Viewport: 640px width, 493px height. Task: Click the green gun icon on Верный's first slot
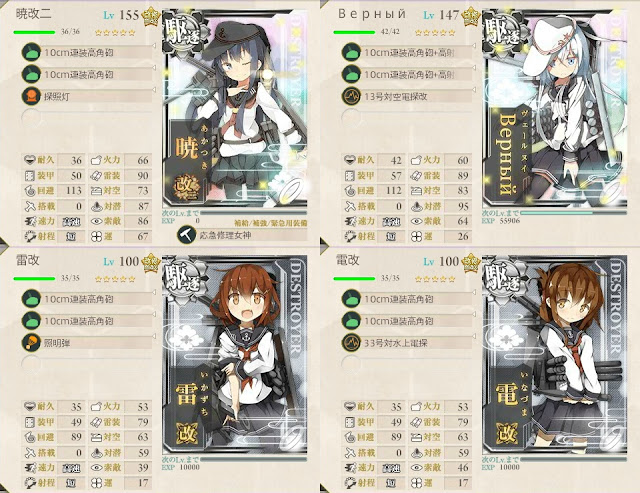[351, 52]
